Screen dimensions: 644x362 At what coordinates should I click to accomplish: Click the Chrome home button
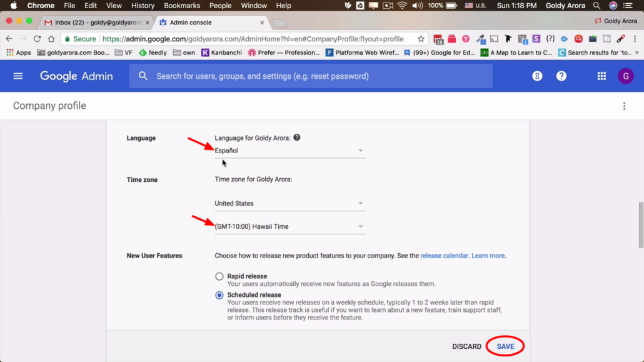pos(51,39)
